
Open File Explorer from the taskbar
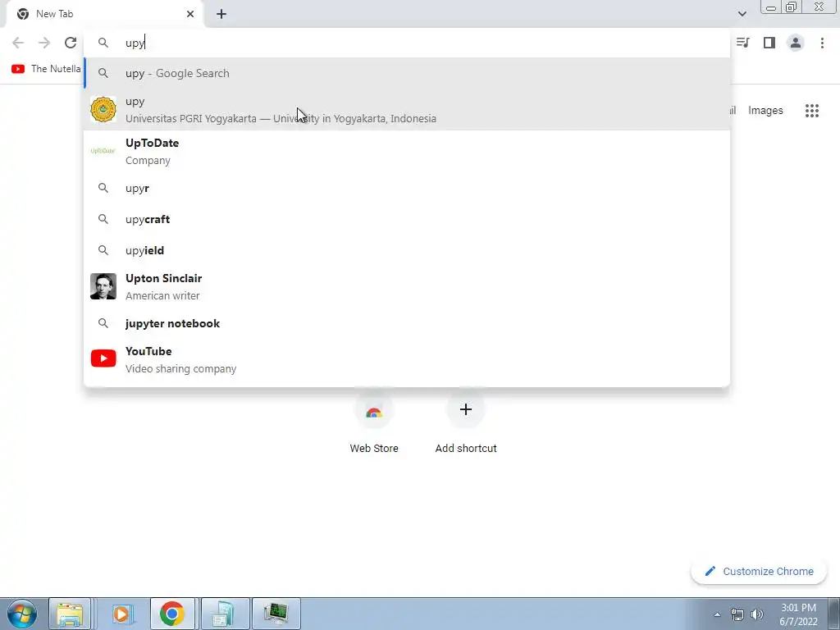click(70, 614)
